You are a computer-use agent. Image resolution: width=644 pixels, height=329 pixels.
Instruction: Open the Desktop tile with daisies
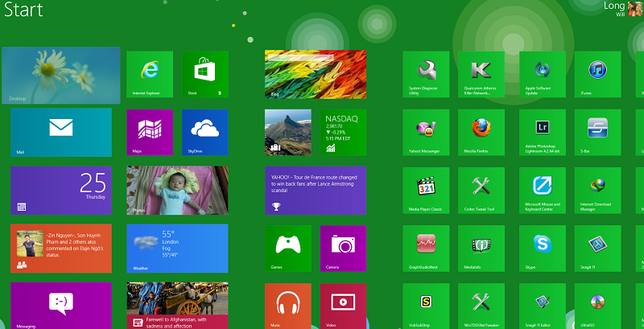coord(61,75)
